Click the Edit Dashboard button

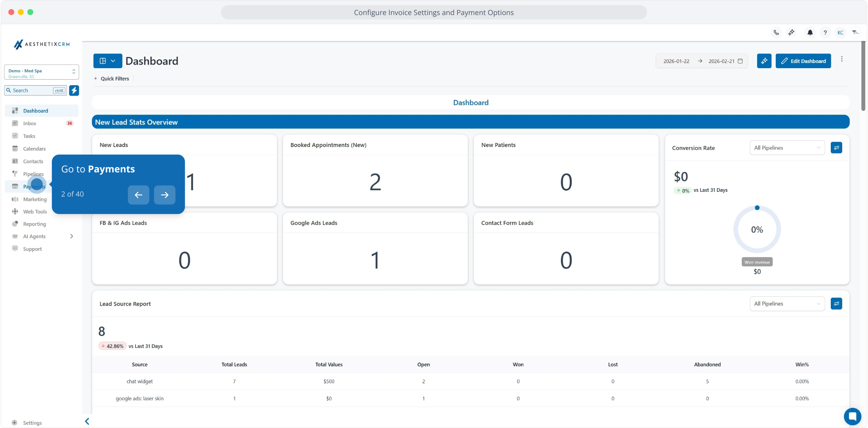pos(803,61)
